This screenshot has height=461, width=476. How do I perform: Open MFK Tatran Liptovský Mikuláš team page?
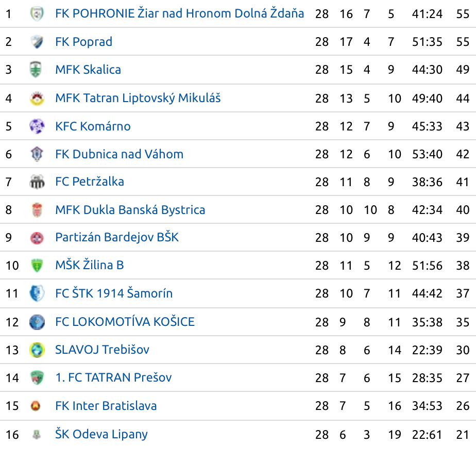(138, 98)
